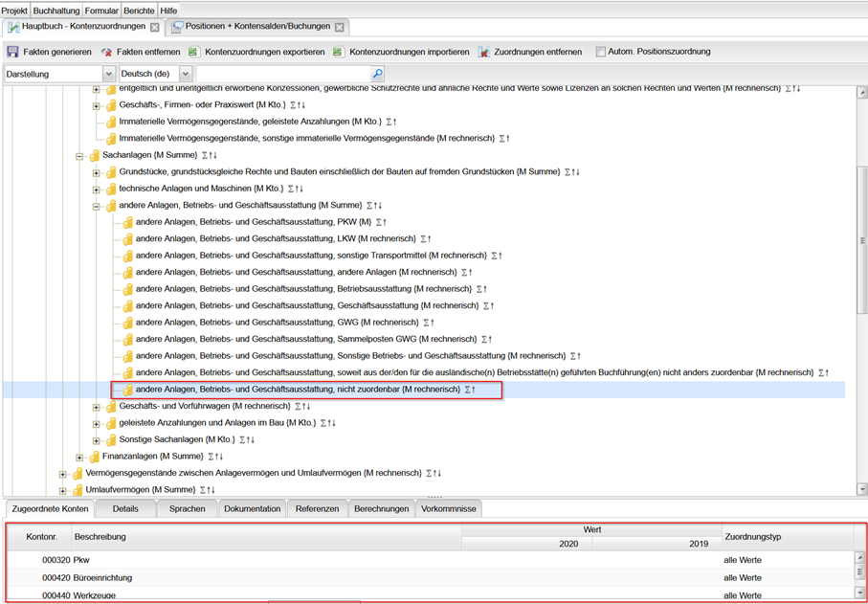Screen dimensions: 868x604
Task: Click the Zuordnungstyp column header
Action: click(788, 536)
